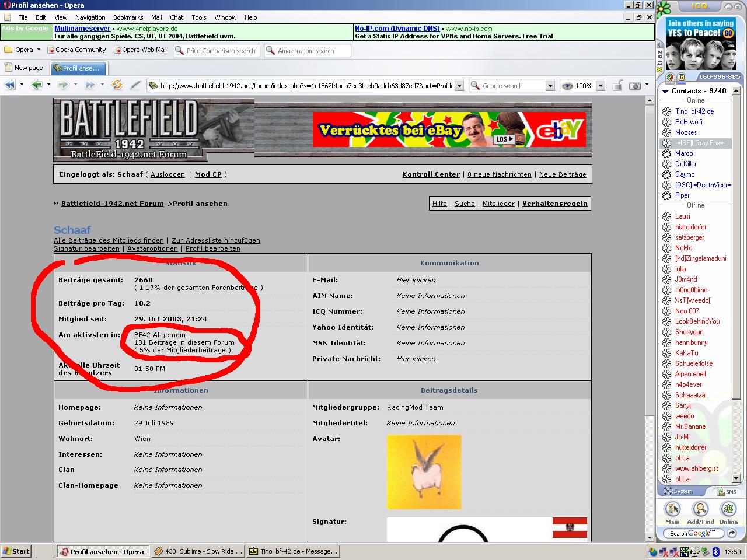The image size is (747, 560).
Task: Click the flying sheep avatar image
Action: click(x=424, y=471)
